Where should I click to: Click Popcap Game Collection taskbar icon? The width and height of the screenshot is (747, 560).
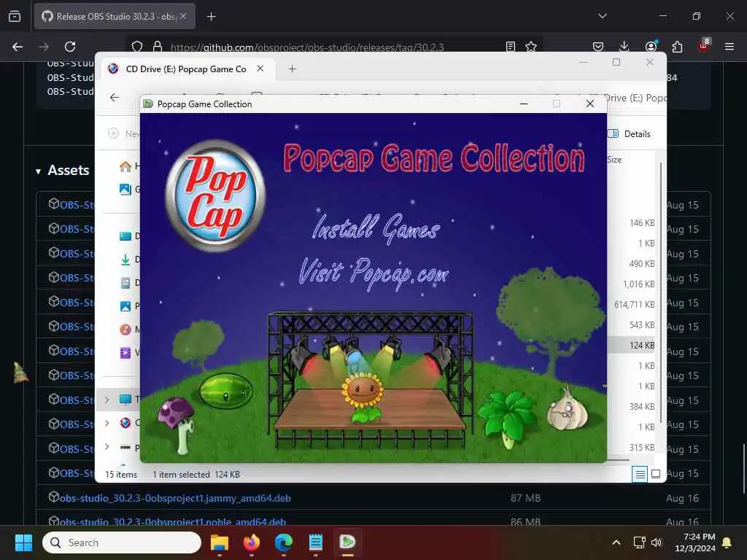[x=347, y=542]
